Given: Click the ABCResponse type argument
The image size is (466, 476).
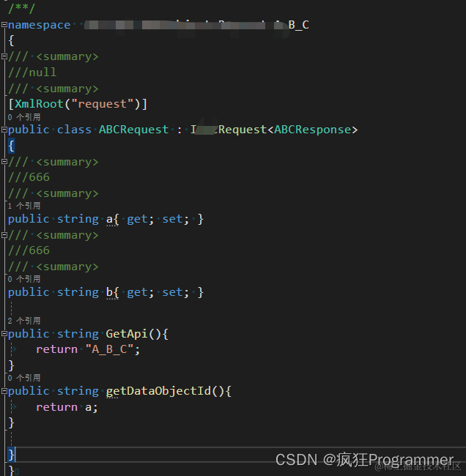Looking at the screenshot, I should tap(313, 130).
